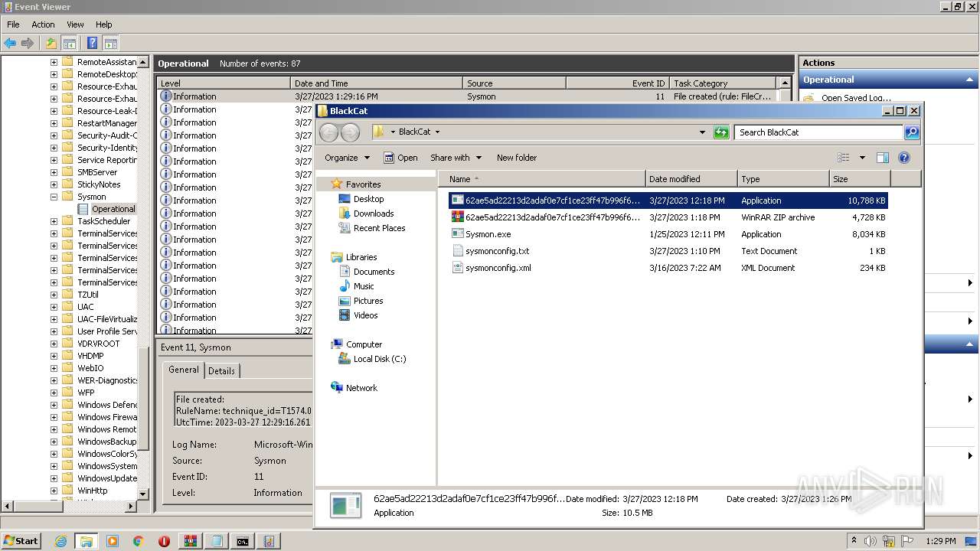Sort files by the Date modified column
The image size is (980, 551).
(691, 179)
